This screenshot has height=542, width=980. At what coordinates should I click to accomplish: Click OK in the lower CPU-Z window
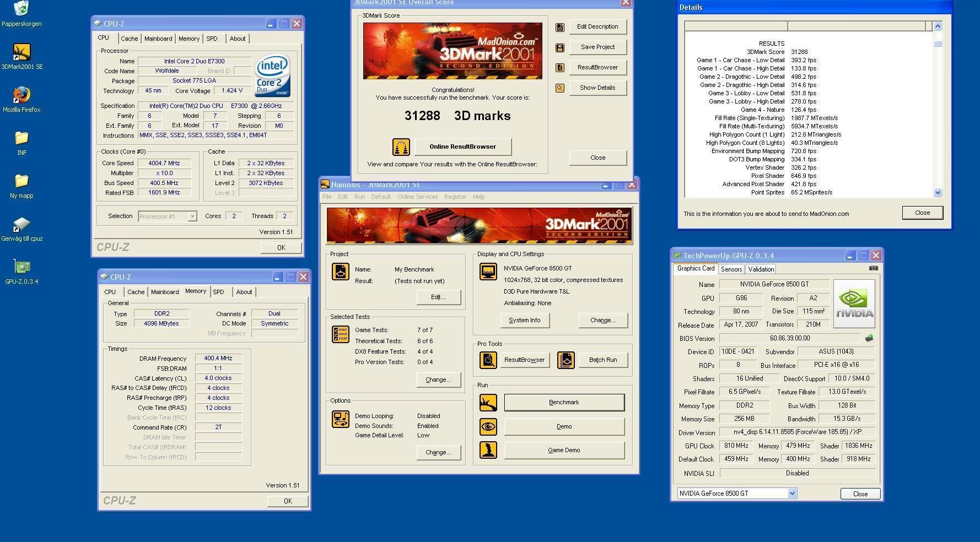coord(288,501)
